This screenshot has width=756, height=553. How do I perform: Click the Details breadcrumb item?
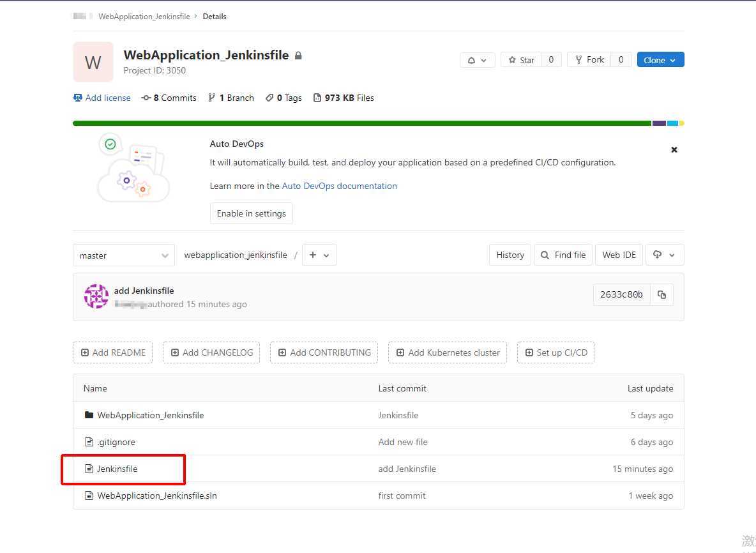(x=215, y=17)
